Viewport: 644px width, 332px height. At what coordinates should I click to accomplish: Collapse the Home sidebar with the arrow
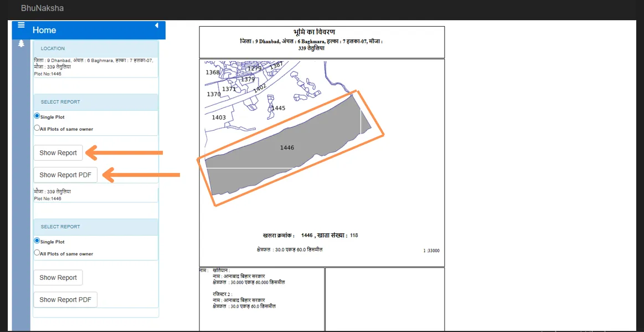pos(157,25)
